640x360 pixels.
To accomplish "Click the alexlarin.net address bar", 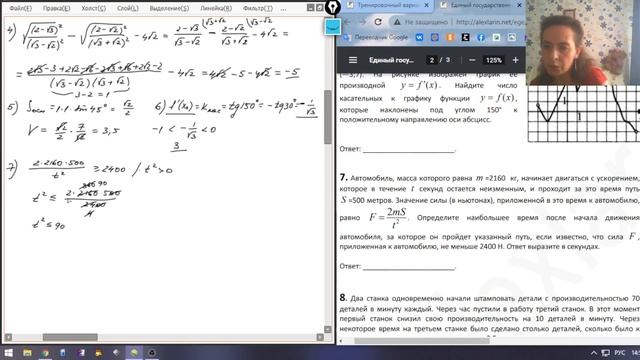I will pos(490,22).
